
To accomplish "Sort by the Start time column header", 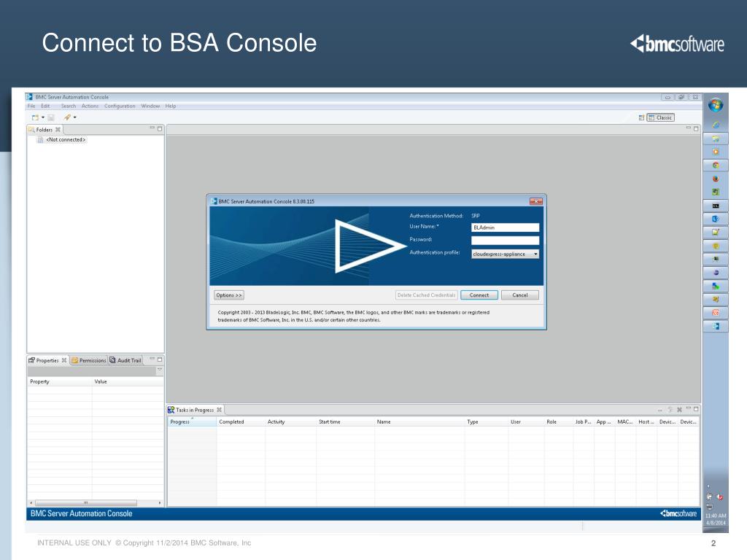I will click(345, 422).
